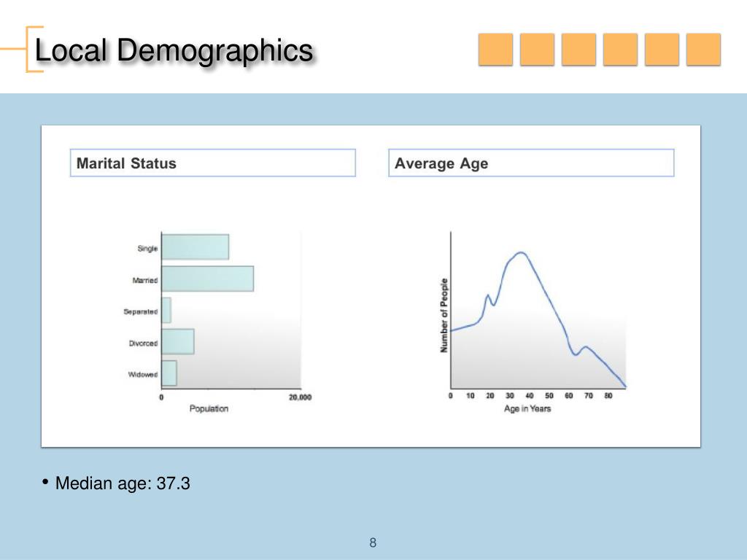Image resolution: width=747 pixels, height=560 pixels.
Task: Click the Local Demographics slide title
Action: tap(174, 50)
